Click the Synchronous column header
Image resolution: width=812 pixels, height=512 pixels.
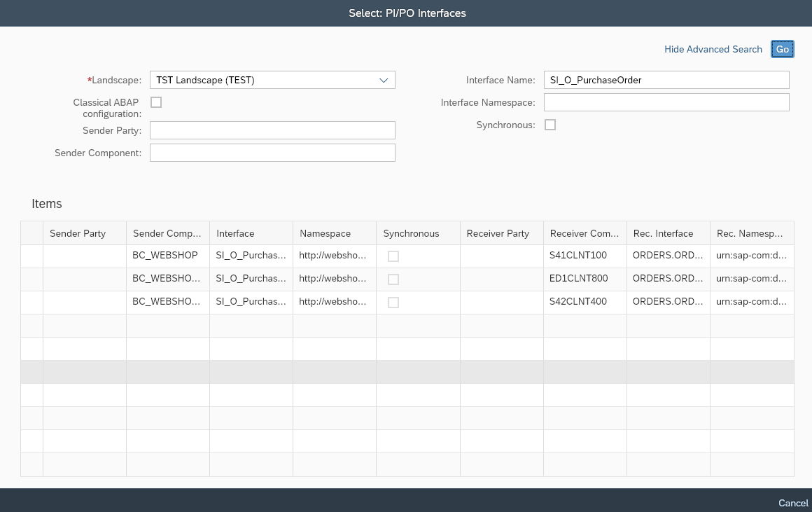[x=411, y=233]
